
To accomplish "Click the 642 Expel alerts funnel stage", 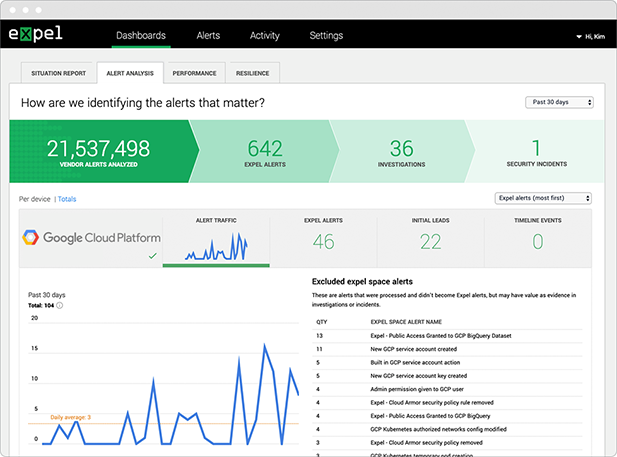I will point(265,152).
